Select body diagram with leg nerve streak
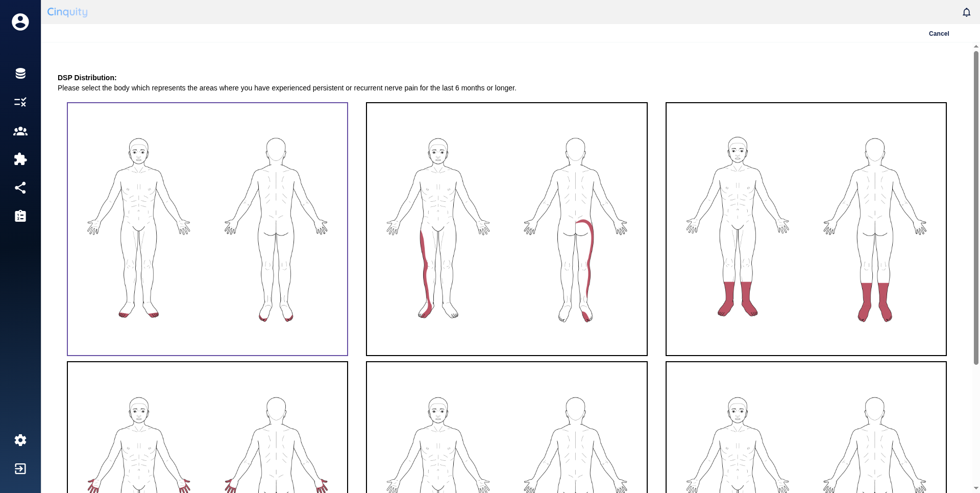The height and width of the screenshot is (493, 980). 507,229
